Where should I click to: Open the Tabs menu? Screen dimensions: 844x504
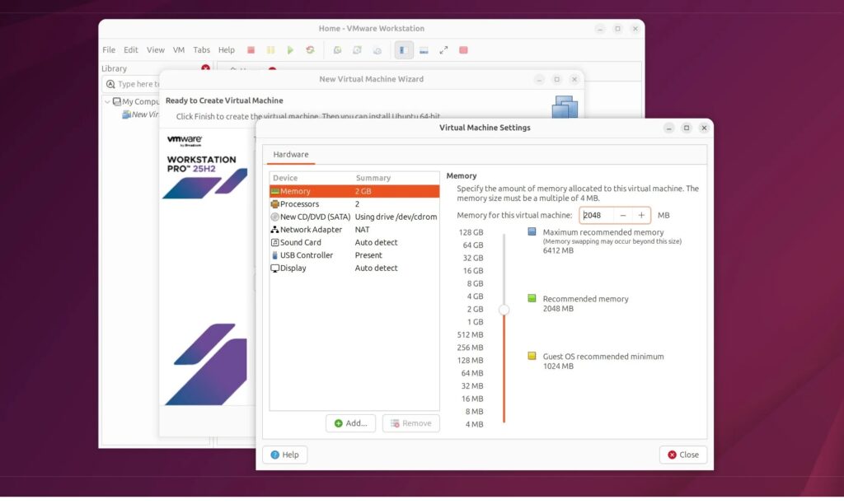click(x=201, y=50)
